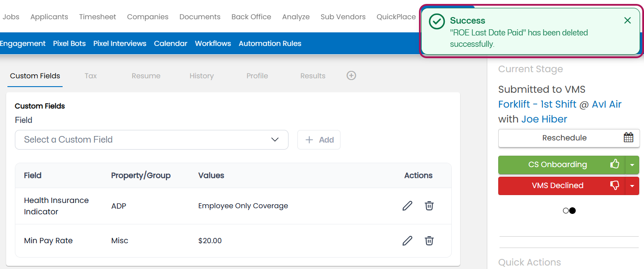Open Workflows in blue bar
Image resolution: width=644 pixels, height=269 pixels.
point(213,43)
